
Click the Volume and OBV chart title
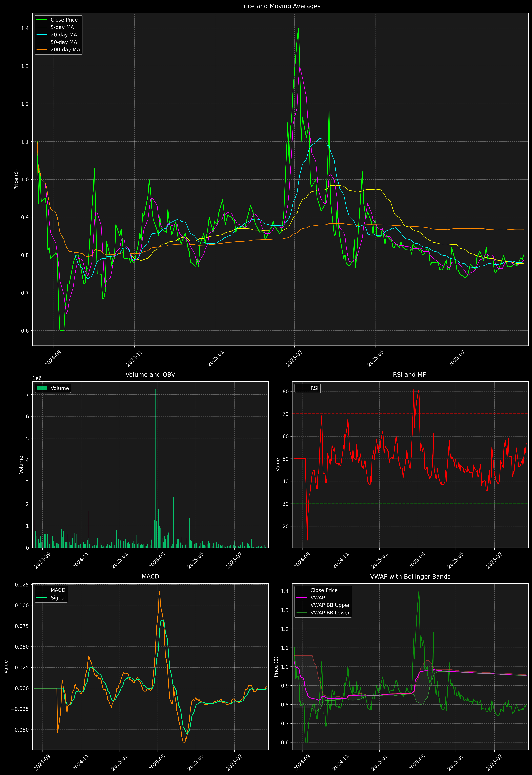[150, 375]
